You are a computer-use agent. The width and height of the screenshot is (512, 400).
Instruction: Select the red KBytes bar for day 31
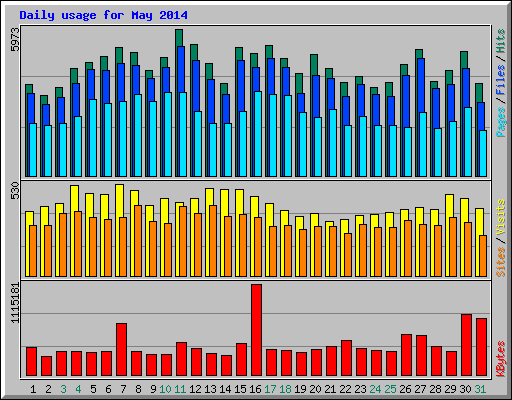click(481, 347)
